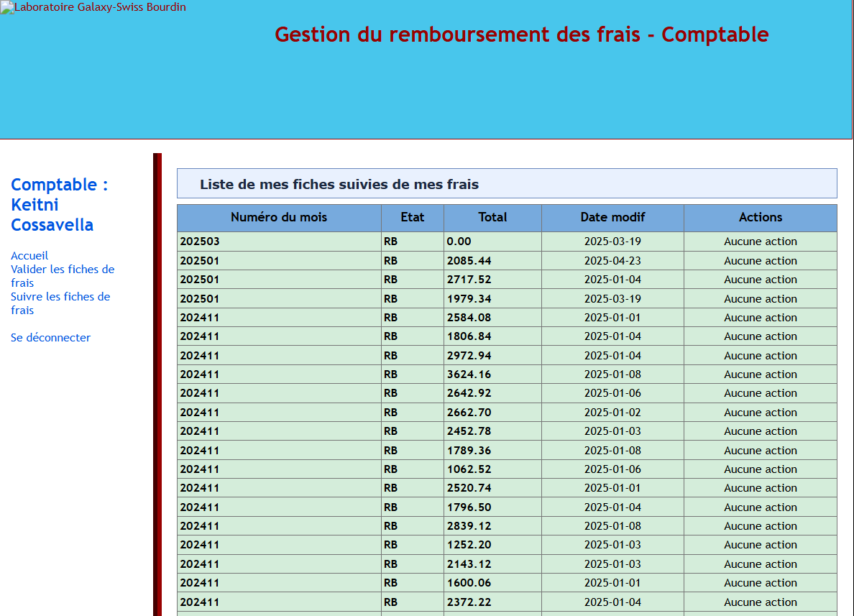
Task: Click total 2372.22 cell
Action: pos(493,602)
